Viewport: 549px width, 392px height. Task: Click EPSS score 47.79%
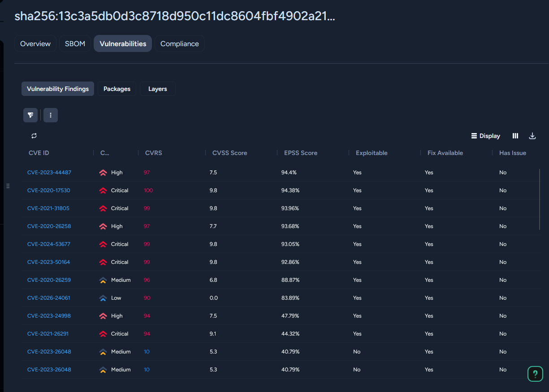pyautogui.click(x=290, y=316)
